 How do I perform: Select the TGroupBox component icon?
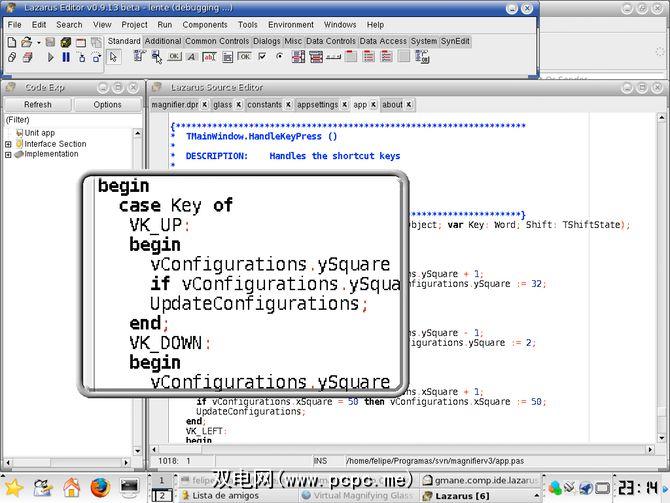tap(351, 56)
